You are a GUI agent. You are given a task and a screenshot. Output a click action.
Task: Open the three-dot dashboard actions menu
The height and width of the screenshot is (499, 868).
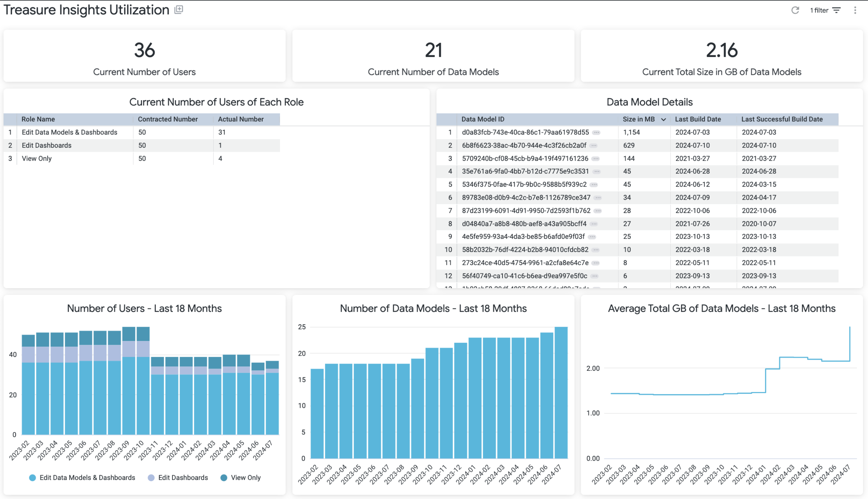click(x=855, y=10)
